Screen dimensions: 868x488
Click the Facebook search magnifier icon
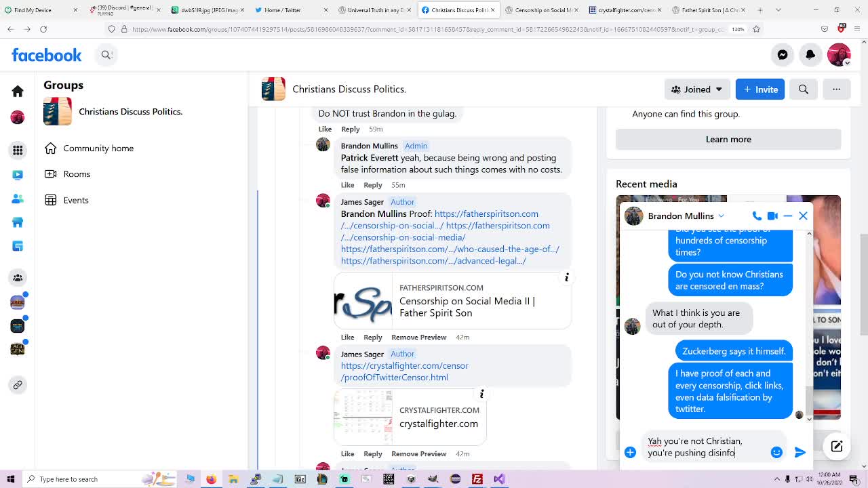click(x=106, y=55)
